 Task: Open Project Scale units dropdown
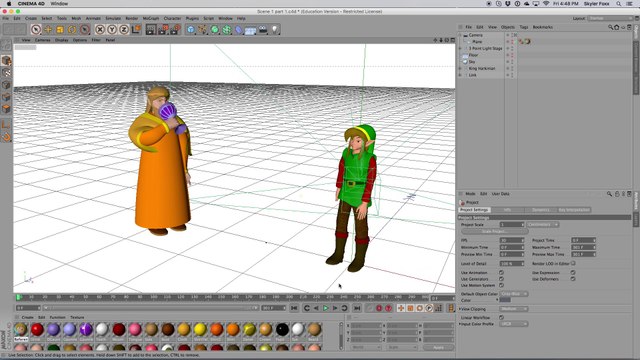(542, 225)
